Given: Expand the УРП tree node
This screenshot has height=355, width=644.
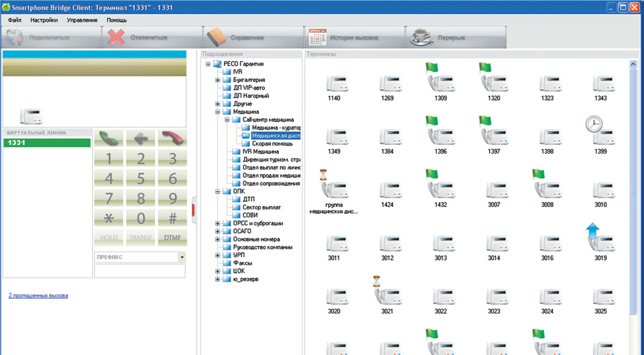Looking at the screenshot, I should [218, 255].
